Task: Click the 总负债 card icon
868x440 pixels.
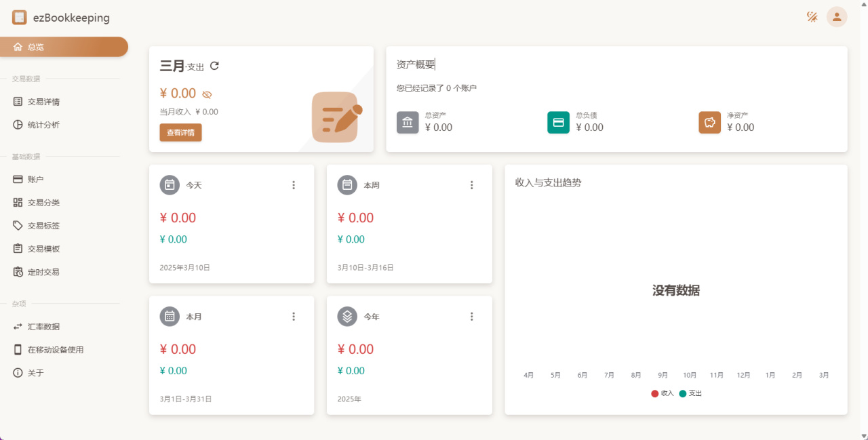Action: coord(559,122)
